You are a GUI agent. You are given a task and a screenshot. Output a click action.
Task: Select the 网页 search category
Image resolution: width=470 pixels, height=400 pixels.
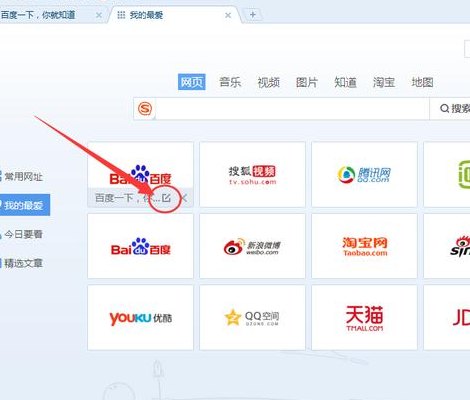(192, 82)
